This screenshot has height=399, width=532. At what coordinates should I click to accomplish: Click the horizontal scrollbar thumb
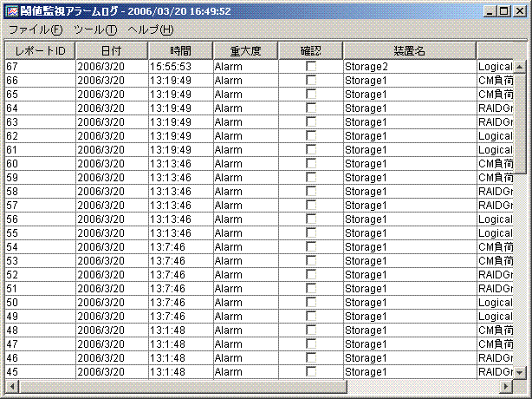(183, 386)
